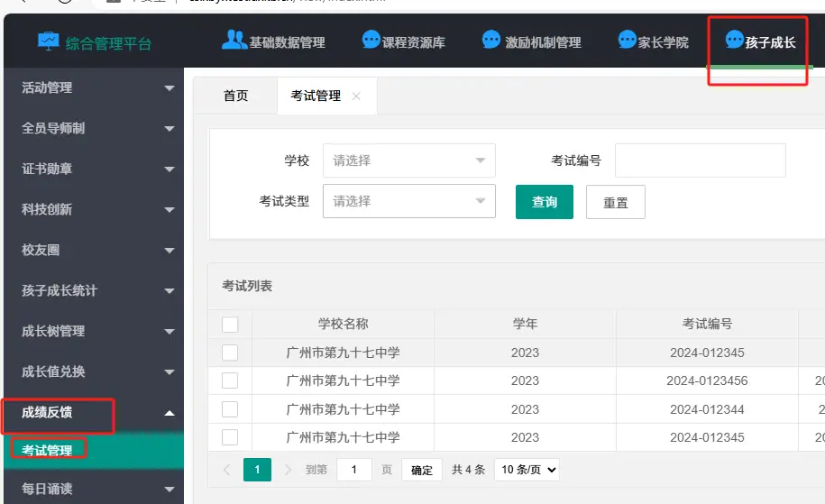Viewport: 825px width, 504px height.
Task: Click the 考试编号 input field
Action: 700,160
